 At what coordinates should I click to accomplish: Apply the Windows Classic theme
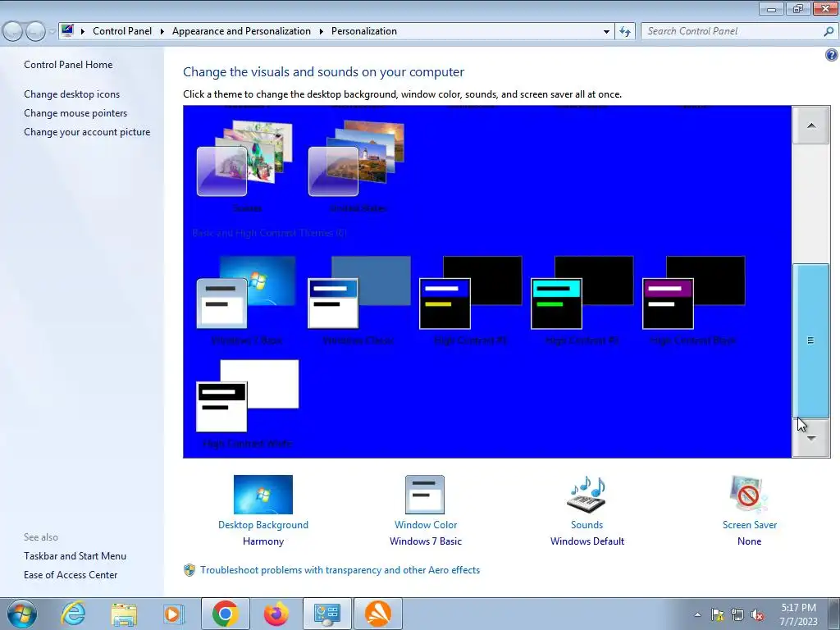359,292
